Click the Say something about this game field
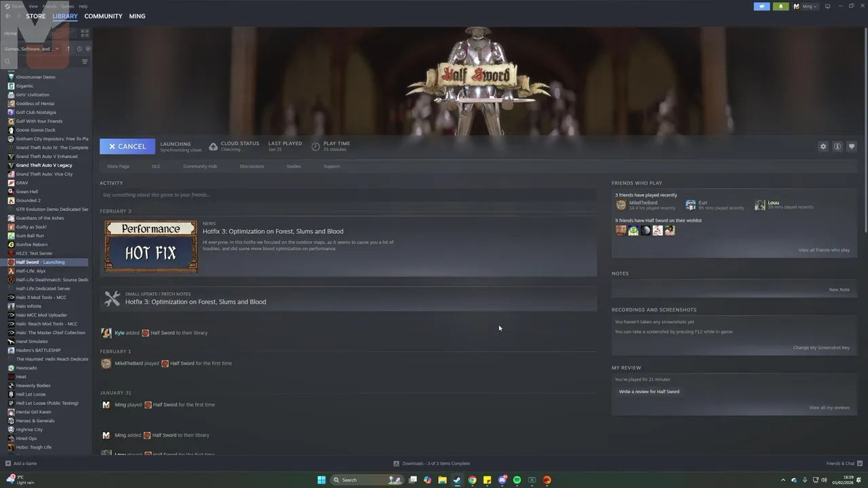Screen dimensions: 868x488 [349, 195]
